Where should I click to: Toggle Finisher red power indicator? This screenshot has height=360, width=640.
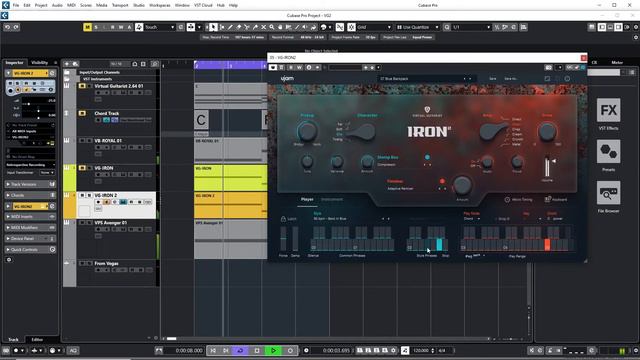coord(442,181)
